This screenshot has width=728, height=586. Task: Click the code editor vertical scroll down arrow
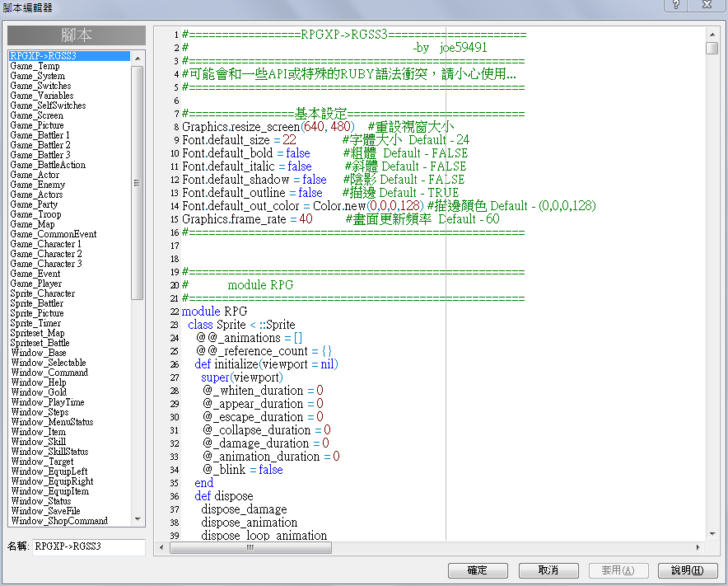(x=712, y=534)
